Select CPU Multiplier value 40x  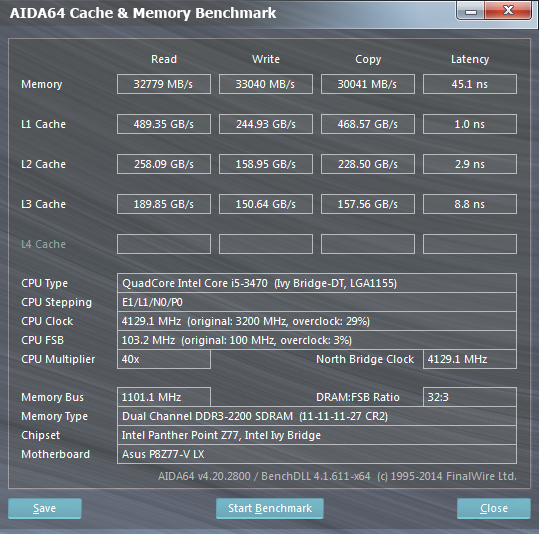point(164,359)
